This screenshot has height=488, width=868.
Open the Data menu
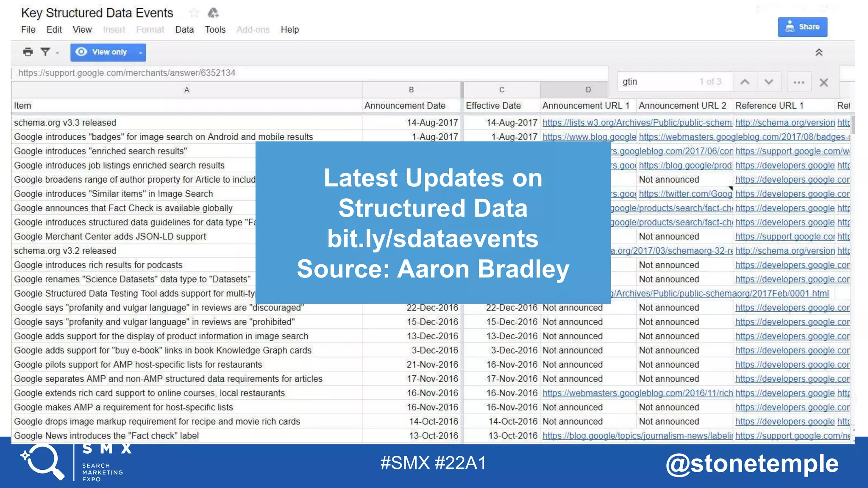click(x=184, y=30)
